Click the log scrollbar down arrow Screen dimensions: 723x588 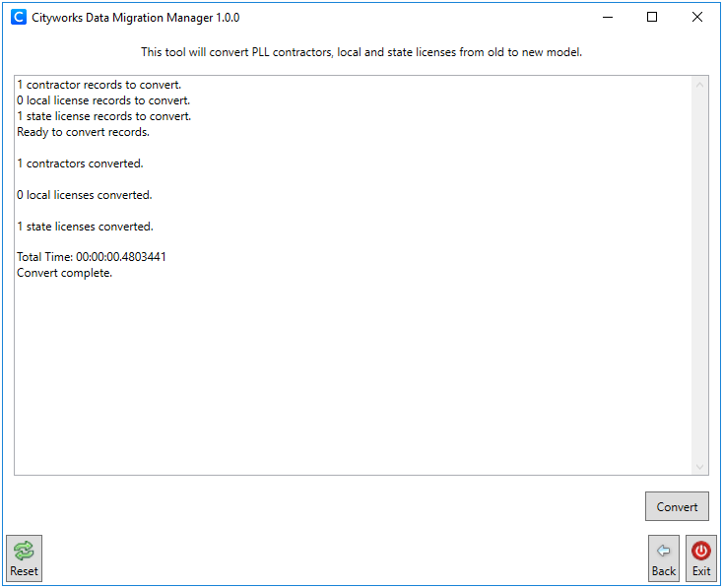[700, 467]
